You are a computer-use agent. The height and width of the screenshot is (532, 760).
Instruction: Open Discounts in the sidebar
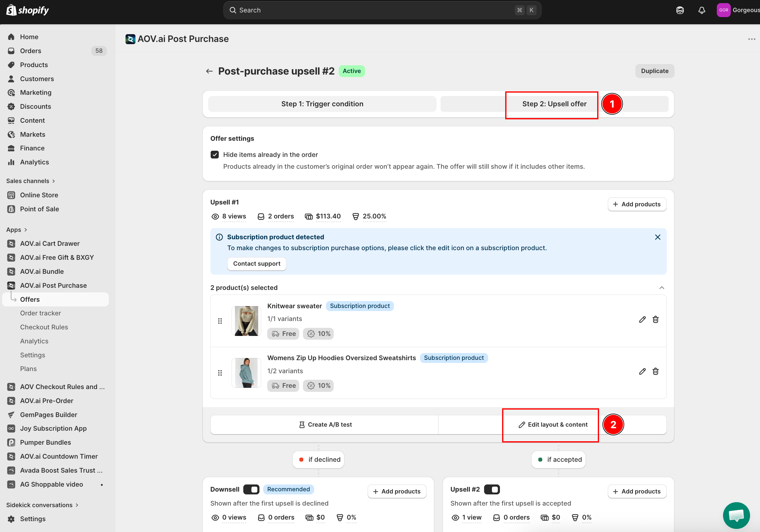pyautogui.click(x=55, y=107)
